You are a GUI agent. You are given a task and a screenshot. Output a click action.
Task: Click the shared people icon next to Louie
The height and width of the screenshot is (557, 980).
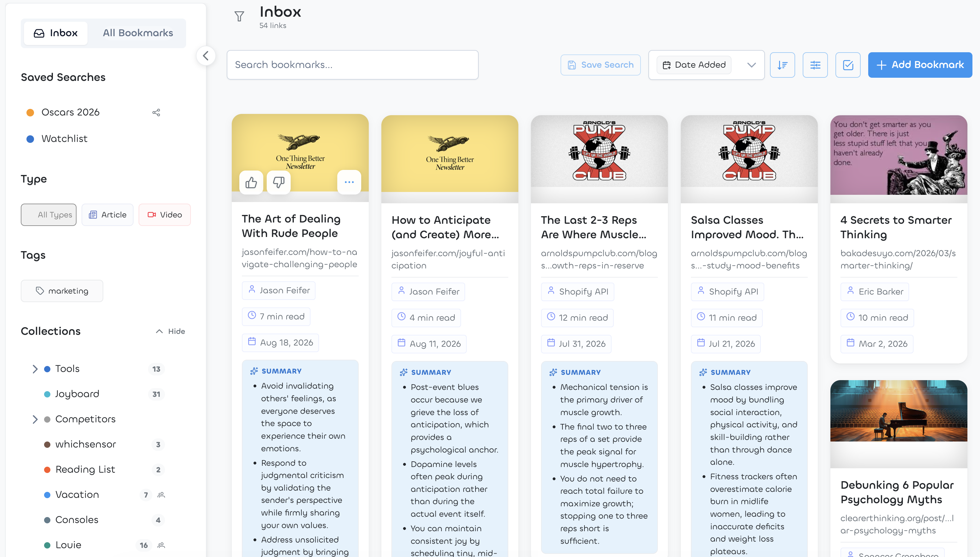click(162, 545)
